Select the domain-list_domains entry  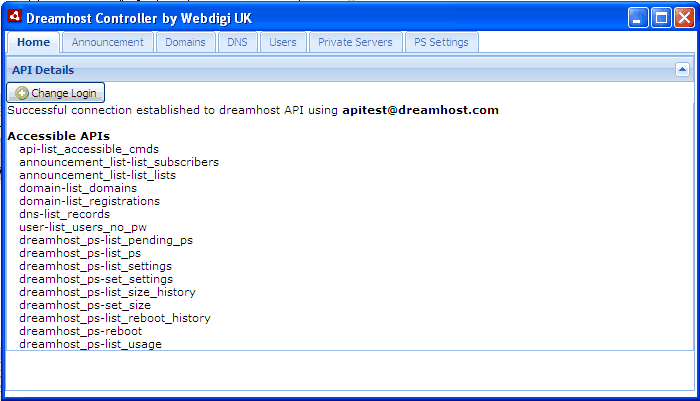coord(78,188)
